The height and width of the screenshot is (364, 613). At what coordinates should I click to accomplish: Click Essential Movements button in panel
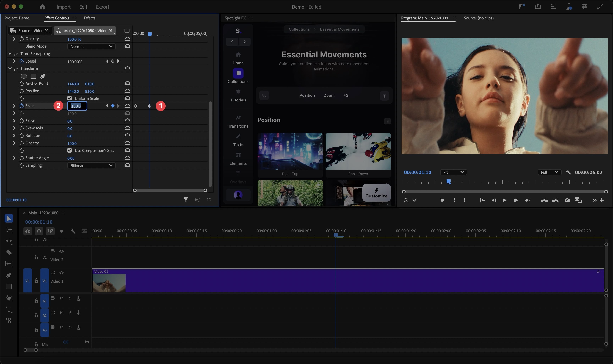(x=339, y=29)
